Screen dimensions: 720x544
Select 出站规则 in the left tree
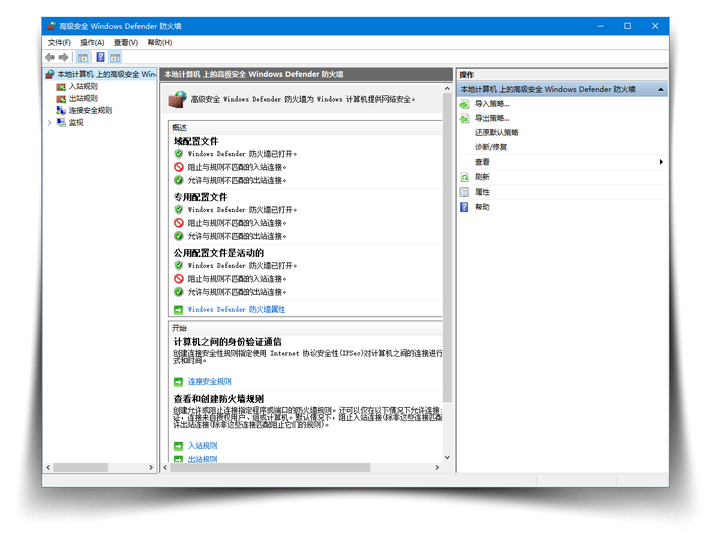point(83,98)
